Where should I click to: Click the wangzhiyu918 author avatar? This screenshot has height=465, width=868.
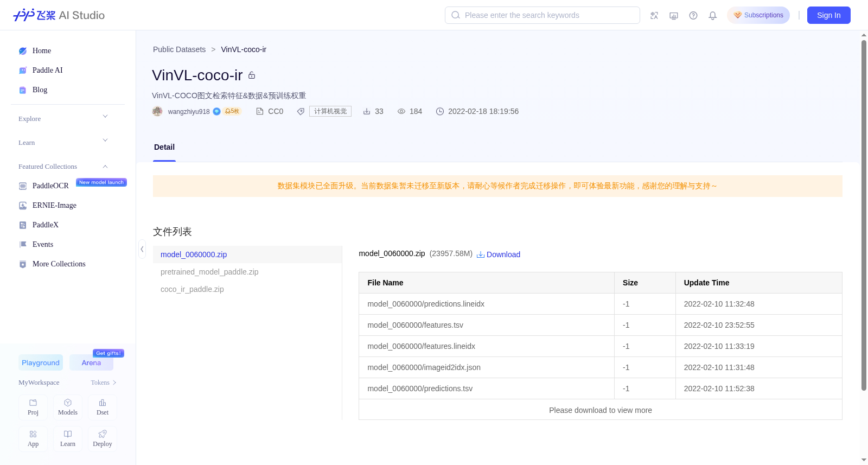(157, 111)
